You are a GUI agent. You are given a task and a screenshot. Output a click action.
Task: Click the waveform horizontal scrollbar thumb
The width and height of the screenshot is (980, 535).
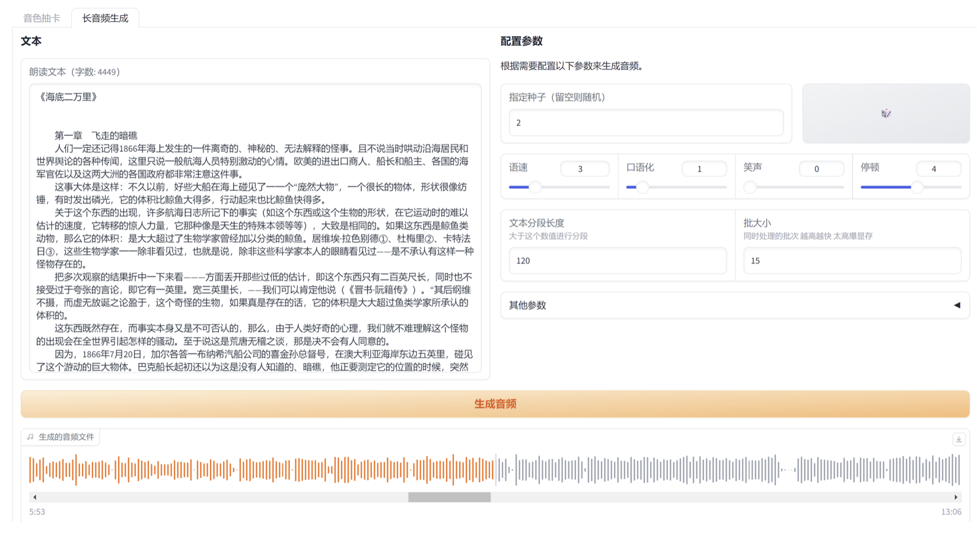[x=449, y=497]
